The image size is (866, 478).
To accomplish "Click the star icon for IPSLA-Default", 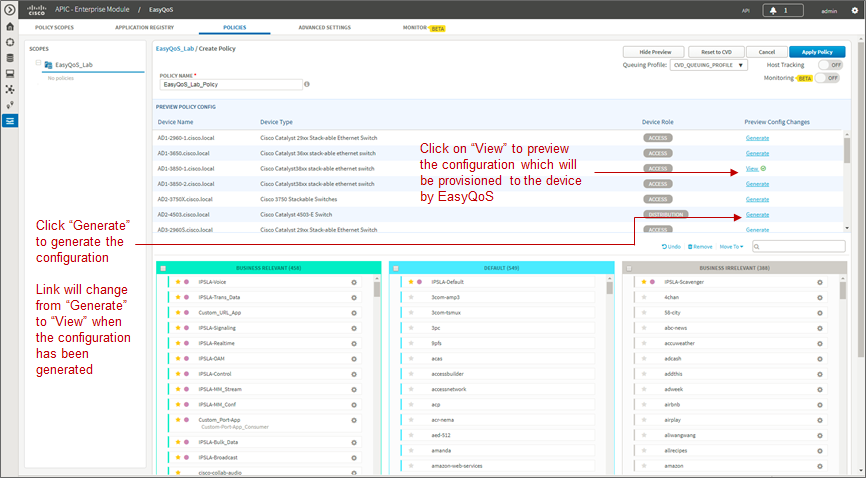I will coord(411,282).
